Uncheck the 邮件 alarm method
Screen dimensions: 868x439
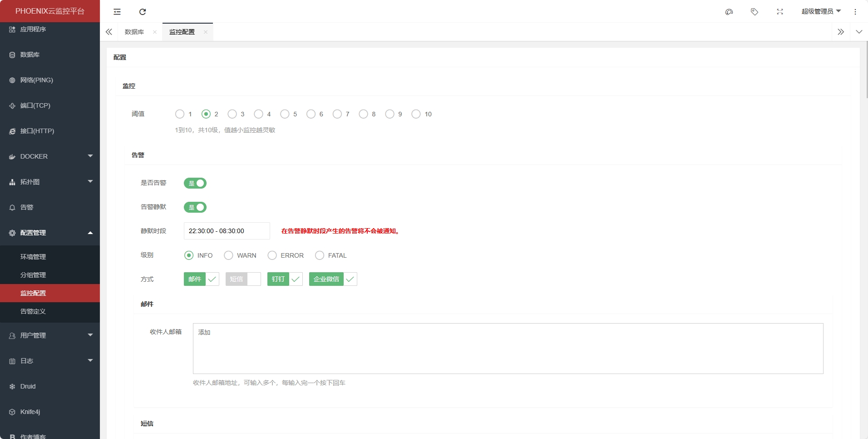(x=202, y=279)
